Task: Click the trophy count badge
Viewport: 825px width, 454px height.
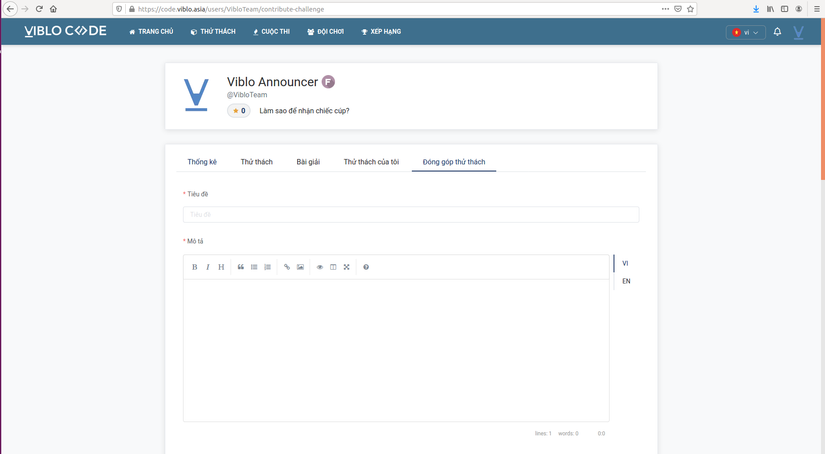Action: tap(239, 111)
